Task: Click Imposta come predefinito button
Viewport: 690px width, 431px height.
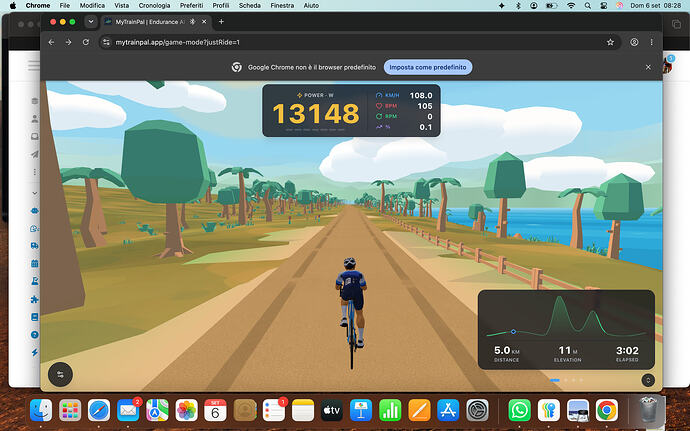Action: (428, 67)
